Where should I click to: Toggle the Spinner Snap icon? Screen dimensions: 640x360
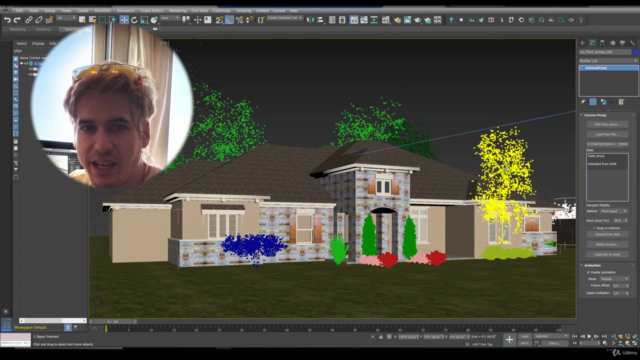tap(249, 20)
